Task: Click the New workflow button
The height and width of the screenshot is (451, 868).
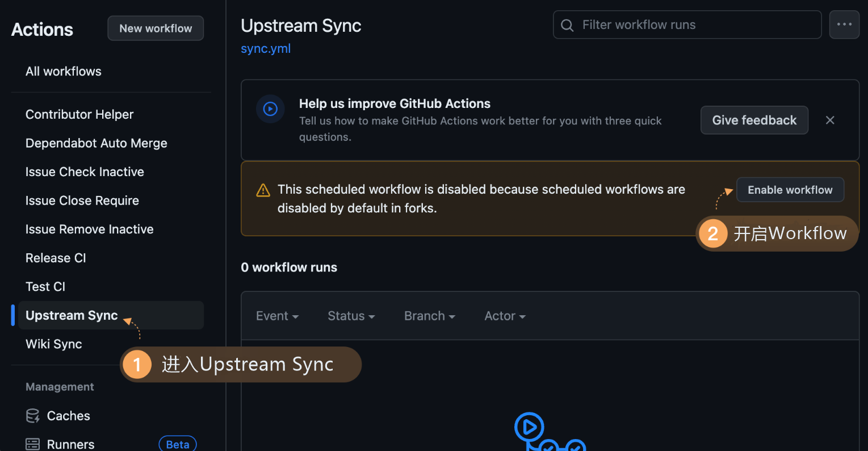Action: [156, 28]
